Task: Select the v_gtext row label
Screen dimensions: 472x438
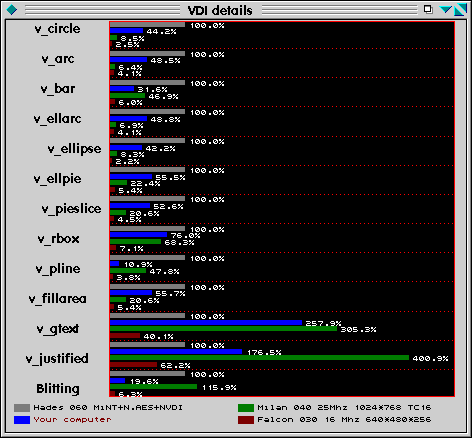Action: click(58, 329)
